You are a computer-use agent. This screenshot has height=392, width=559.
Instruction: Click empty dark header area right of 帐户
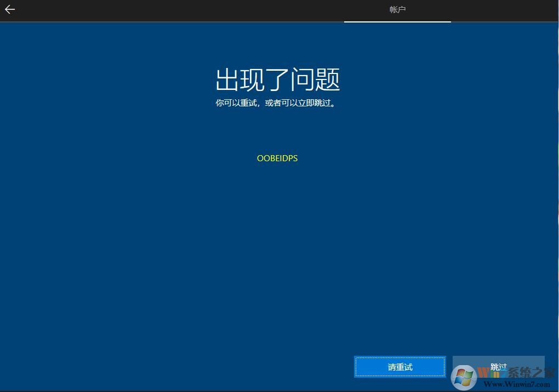504,10
